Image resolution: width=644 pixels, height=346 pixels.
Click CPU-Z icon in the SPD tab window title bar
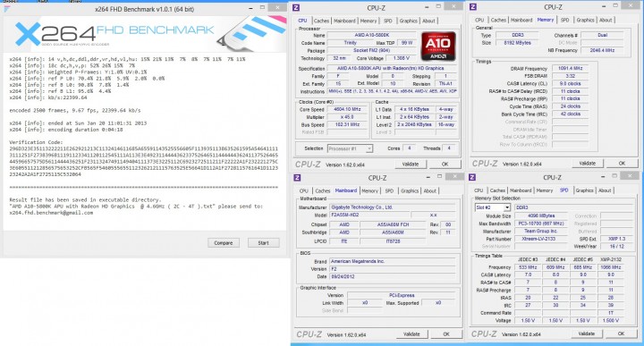(x=472, y=177)
